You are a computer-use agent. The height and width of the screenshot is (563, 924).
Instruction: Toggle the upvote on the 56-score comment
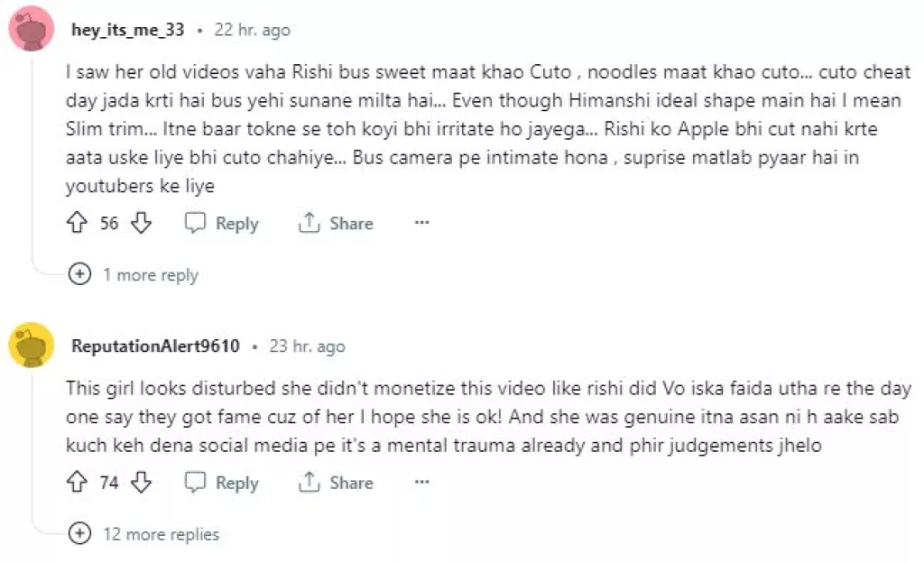(x=77, y=223)
